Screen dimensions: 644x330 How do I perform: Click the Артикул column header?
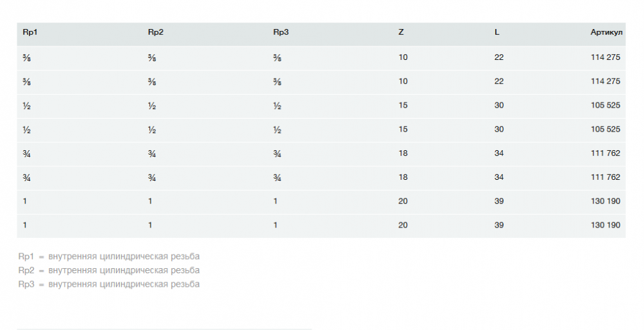point(606,32)
